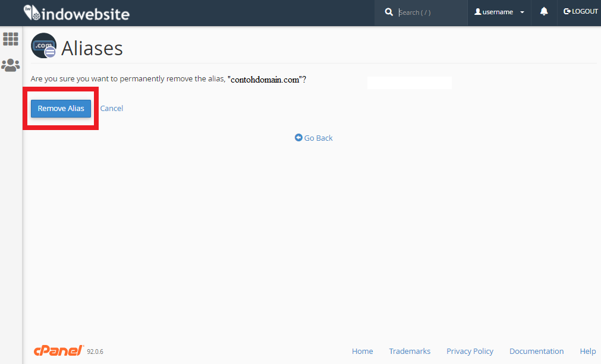Open notifications bell icon
This screenshot has width=601, height=364.
click(544, 12)
